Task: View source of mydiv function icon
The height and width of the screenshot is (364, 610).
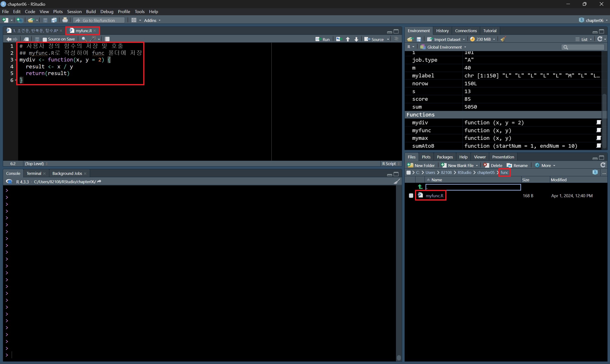Action: [x=599, y=122]
